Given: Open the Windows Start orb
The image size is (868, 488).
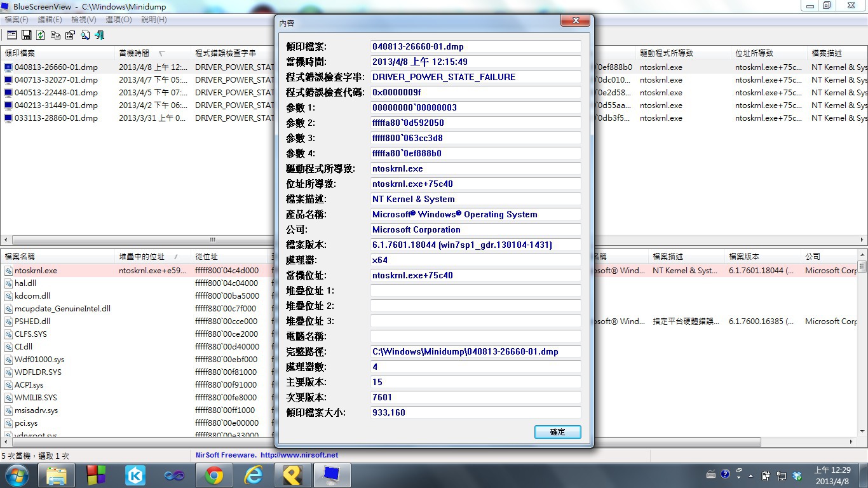Looking at the screenshot, I should [17, 475].
